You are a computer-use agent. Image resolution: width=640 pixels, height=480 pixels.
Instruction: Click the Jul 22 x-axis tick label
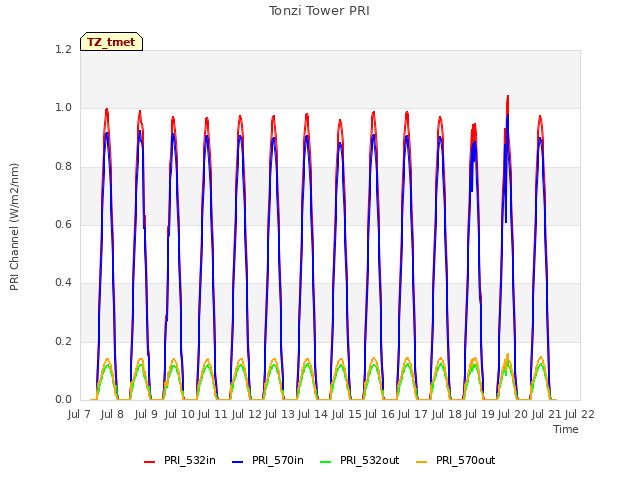point(580,415)
